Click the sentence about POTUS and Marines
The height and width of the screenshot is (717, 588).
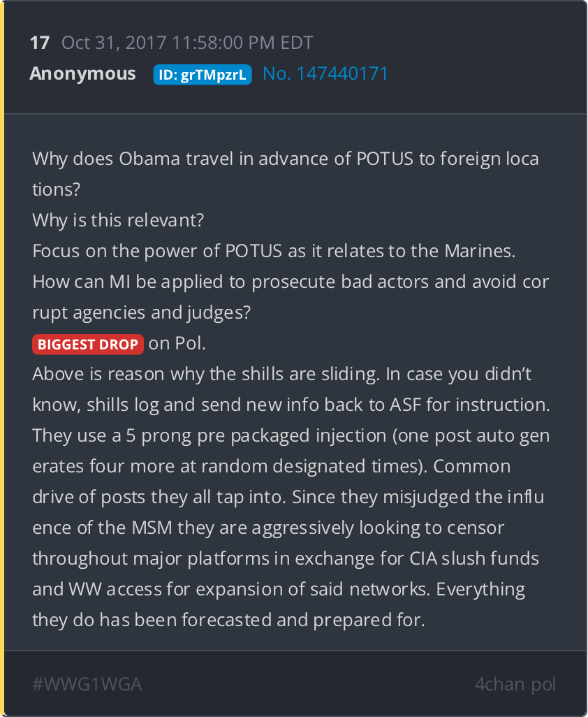tap(274, 251)
